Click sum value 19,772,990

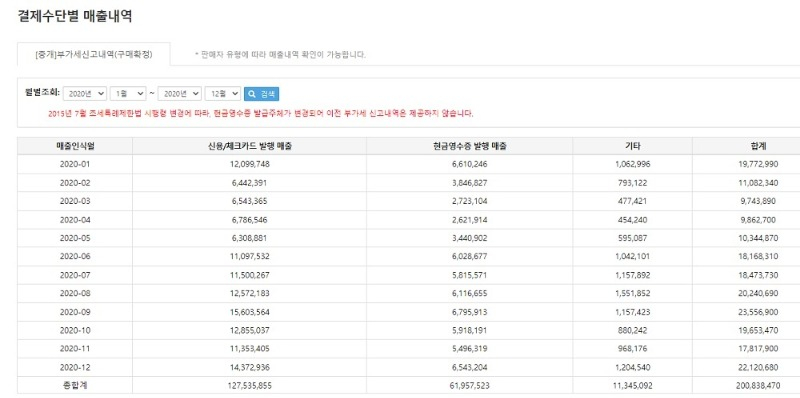tap(759, 164)
